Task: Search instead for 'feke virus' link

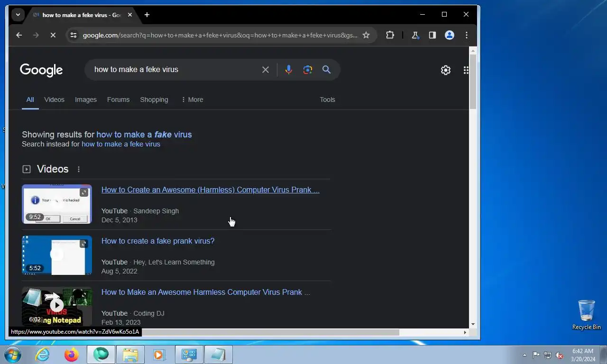Action: (121, 144)
